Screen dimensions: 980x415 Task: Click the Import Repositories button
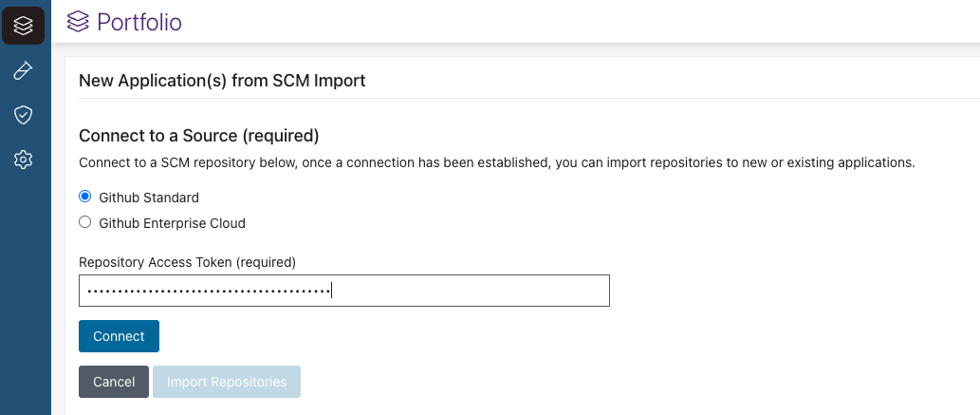(x=227, y=382)
